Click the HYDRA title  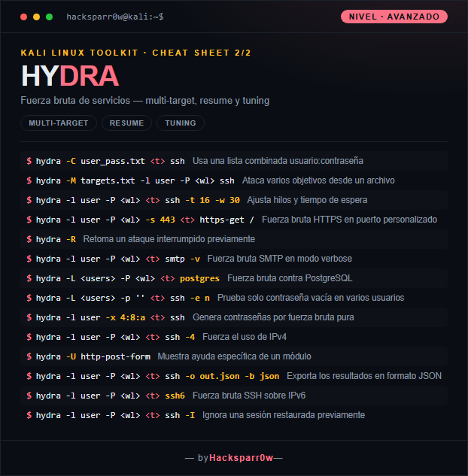click(69, 76)
